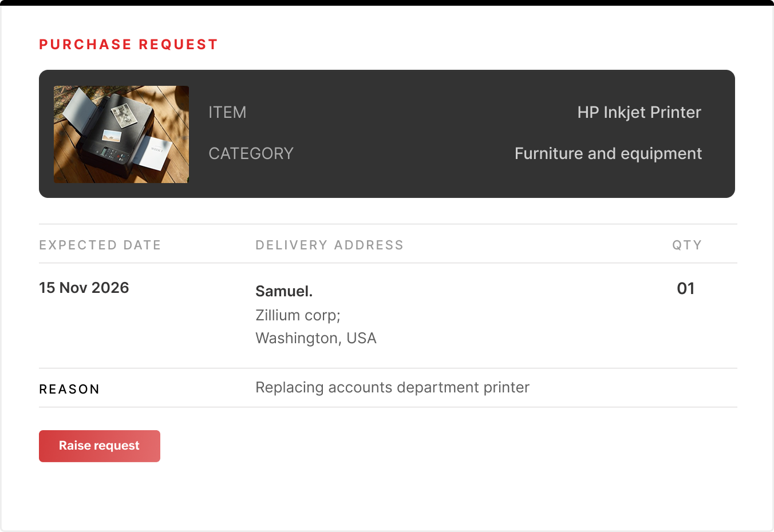Click the CATEGORY field label

(x=251, y=153)
